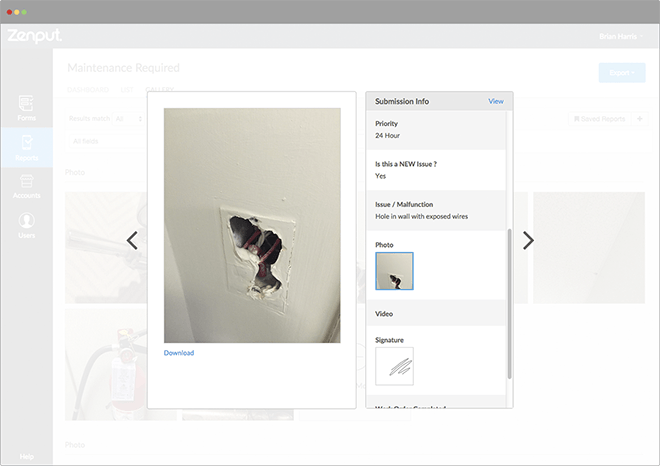Click the Zenput logo
The image size is (660, 466).
[x=35, y=36]
